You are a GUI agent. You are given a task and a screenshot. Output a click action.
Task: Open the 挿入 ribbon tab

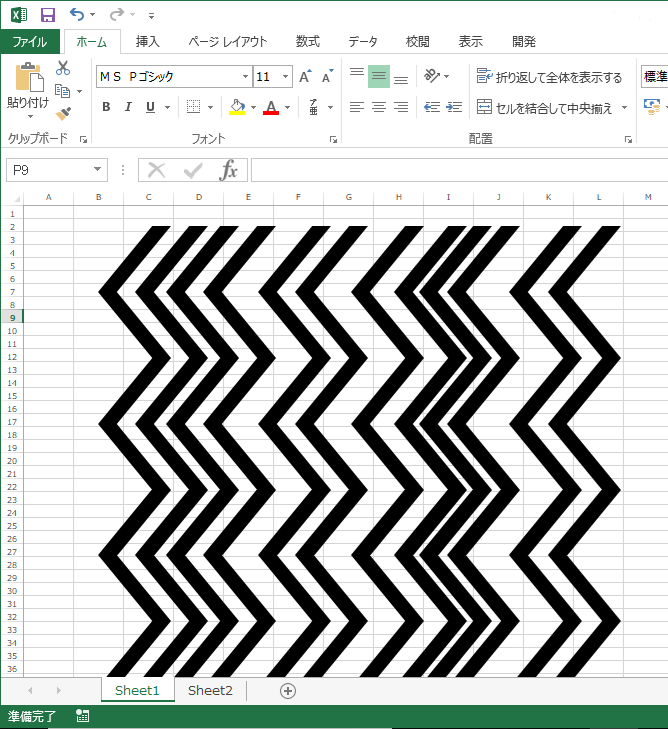coord(148,41)
